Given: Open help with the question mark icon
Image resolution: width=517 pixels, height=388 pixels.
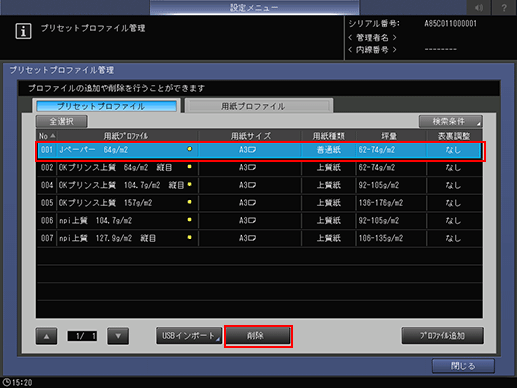Looking at the screenshot, I should [504, 7].
